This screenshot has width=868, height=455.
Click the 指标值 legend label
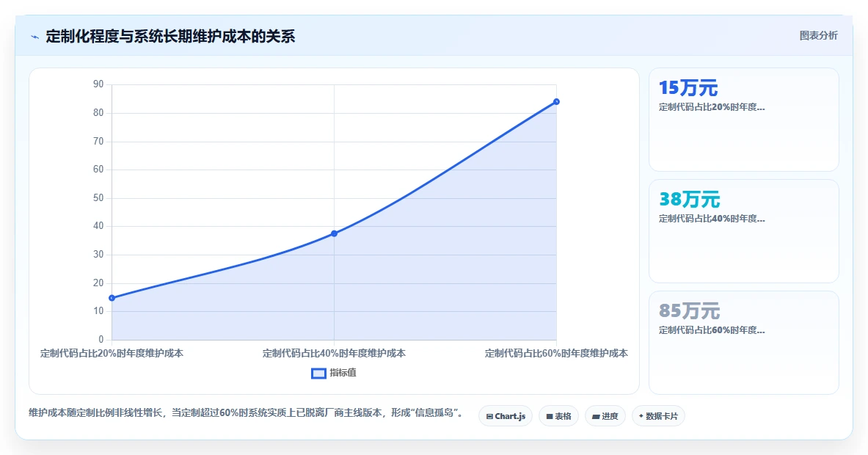pos(343,373)
